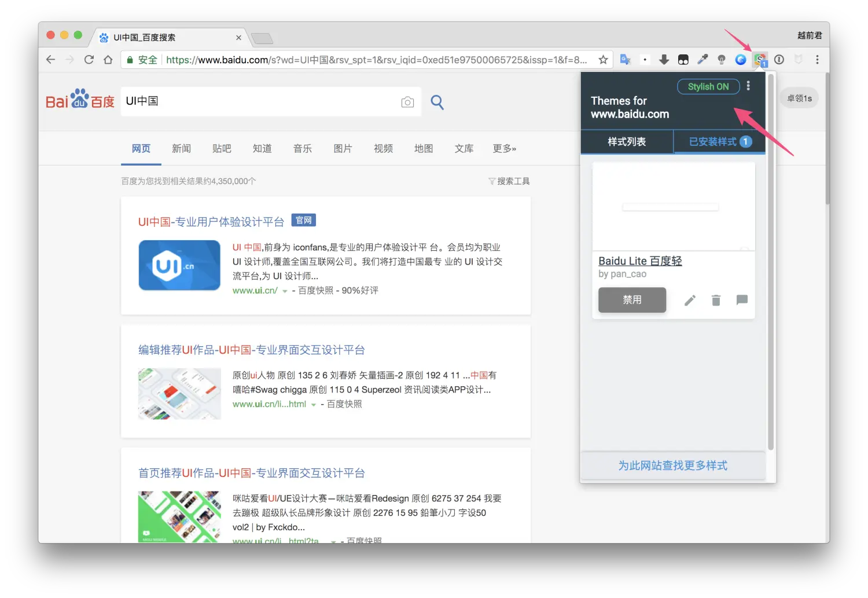The image size is (868, 598).
Task: Select the 音乐 search tab
Action: click(303, 149)
